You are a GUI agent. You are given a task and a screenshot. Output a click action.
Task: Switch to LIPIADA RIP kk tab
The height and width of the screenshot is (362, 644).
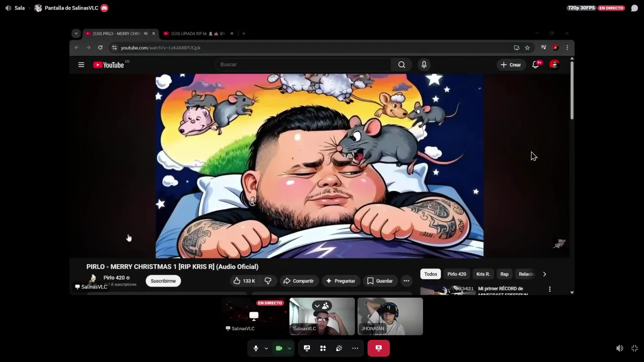click(x=198, y=34)
